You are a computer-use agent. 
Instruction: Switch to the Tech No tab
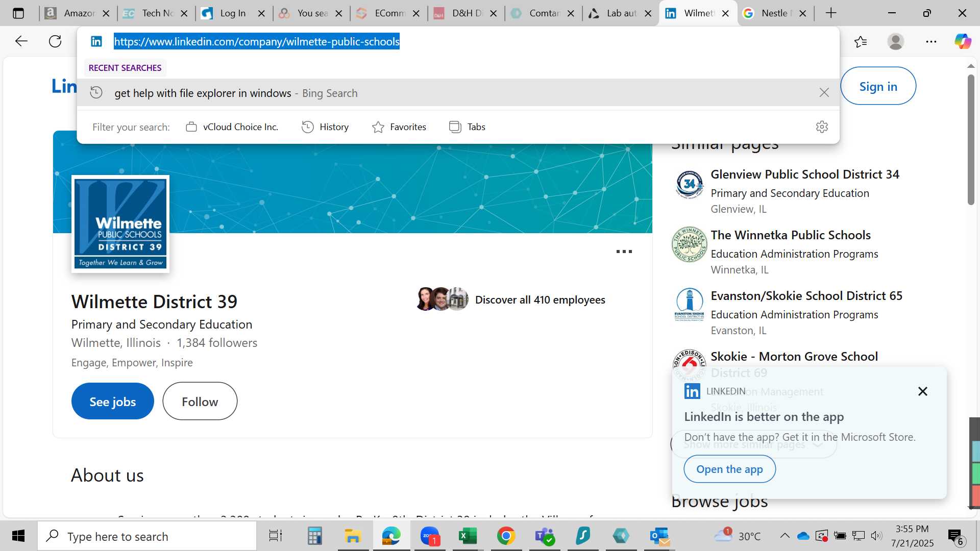click(156, 13)
